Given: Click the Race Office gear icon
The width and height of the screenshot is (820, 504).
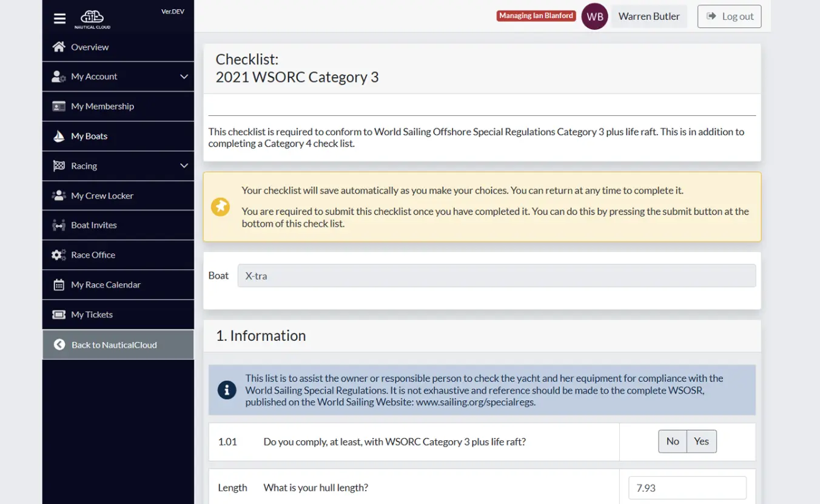Looking at the screenshot, I should pyautogui.click(x=58, y=255).
